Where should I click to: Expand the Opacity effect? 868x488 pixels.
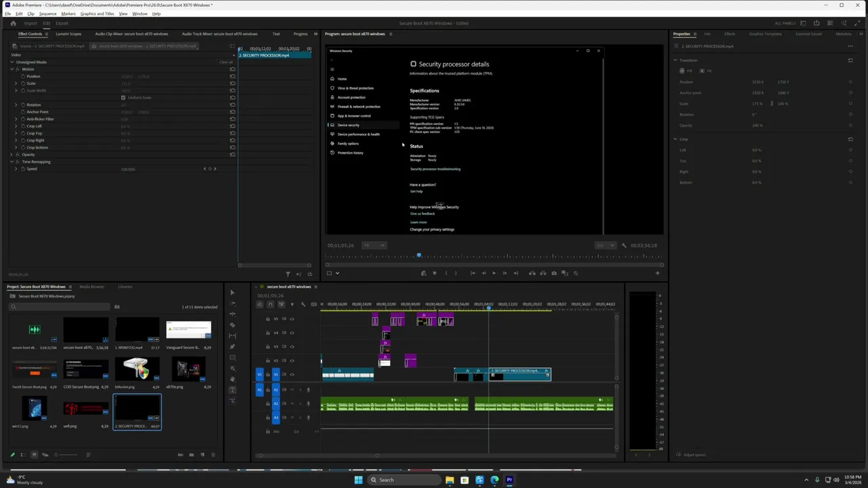click(x=12, y=155)
